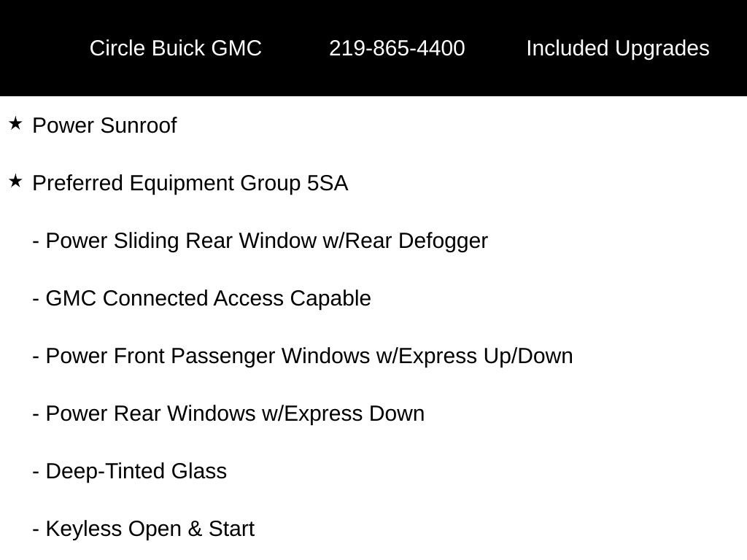Viewport: 747px width, 560px height.
Task: Click the dash before GMC Connected Access
Action: click(x=36, y=299)
